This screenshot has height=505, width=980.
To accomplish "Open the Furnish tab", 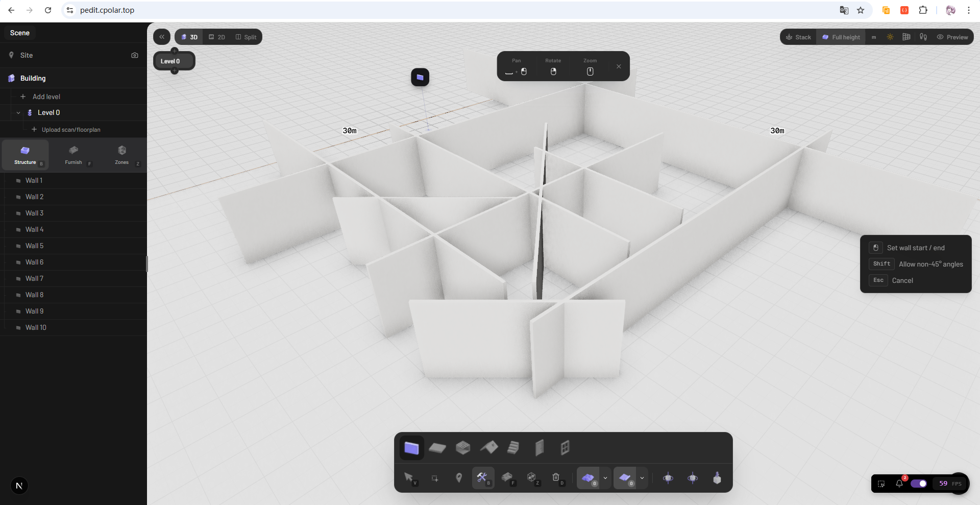I will (x=73, y=155).
